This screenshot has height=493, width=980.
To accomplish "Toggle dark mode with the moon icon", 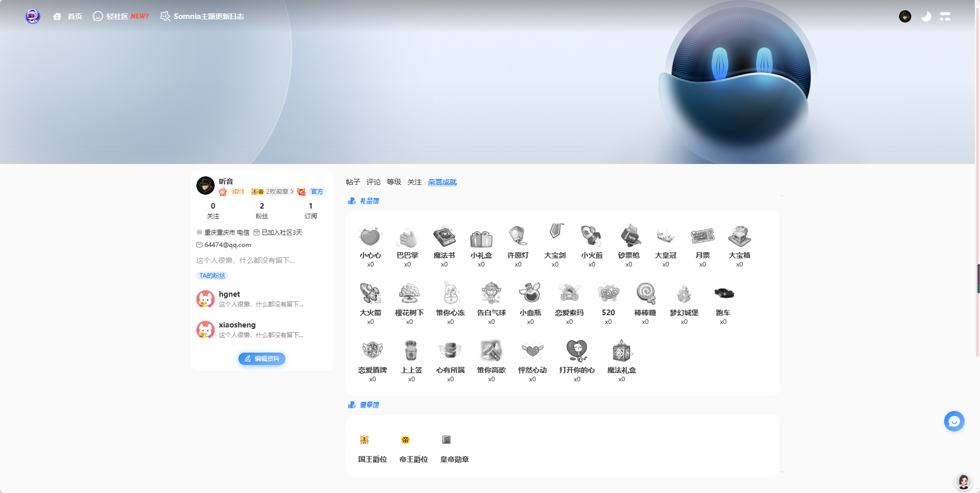I will coord(926,16).
